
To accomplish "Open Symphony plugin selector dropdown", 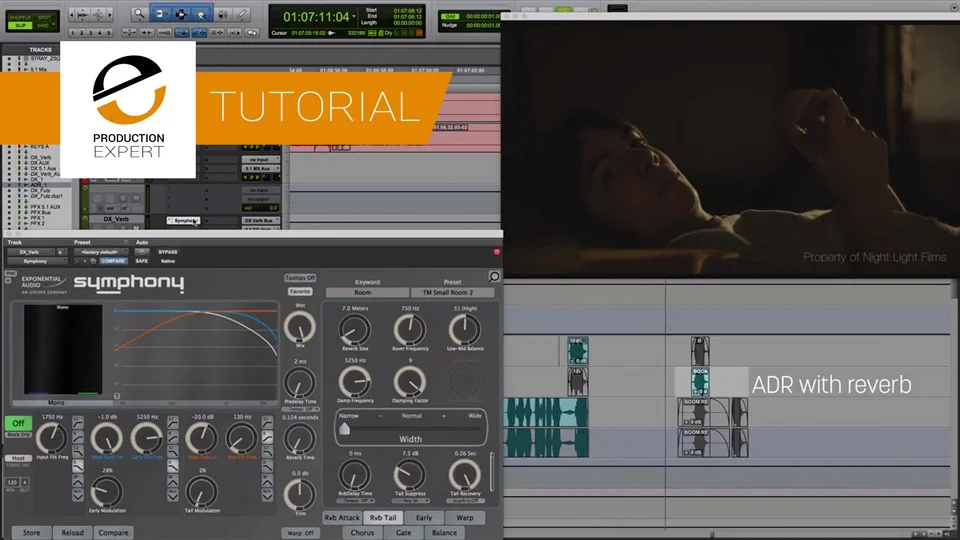I will [x=37, y=261].
